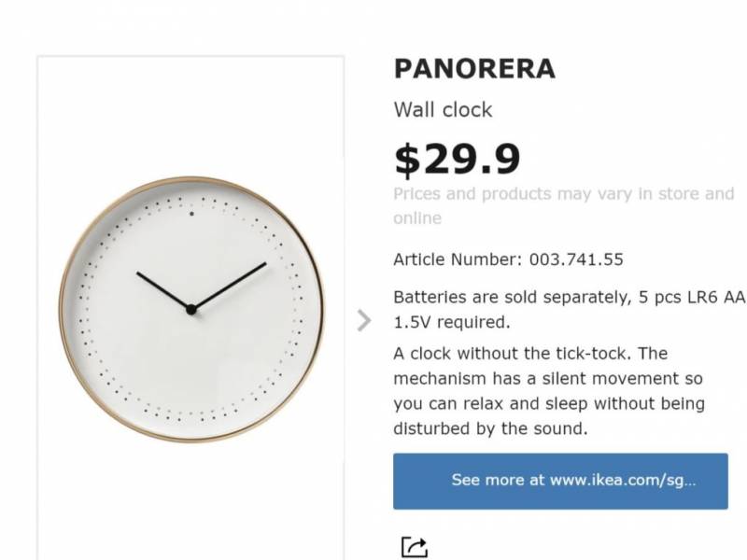The width and height of the screenshot is (747, 560).
Task: Click the 1.5V required text line
Action: (451, 323)
